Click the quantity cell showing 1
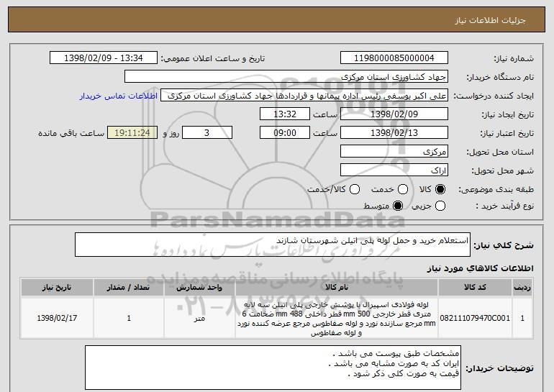The height and width of the screenshot is (392, 554). click(x=129, y=318)
